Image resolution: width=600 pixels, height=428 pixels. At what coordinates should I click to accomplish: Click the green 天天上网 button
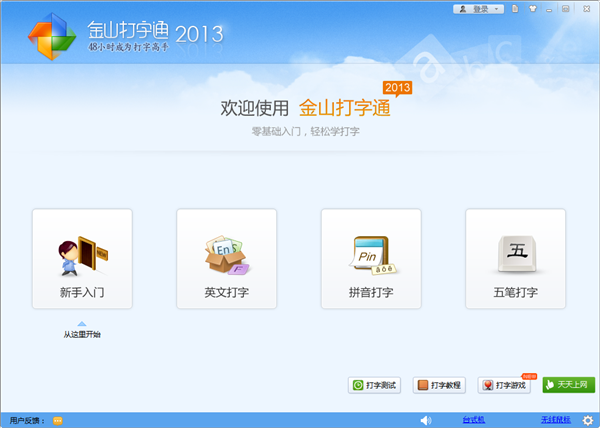tap(569, 385)
